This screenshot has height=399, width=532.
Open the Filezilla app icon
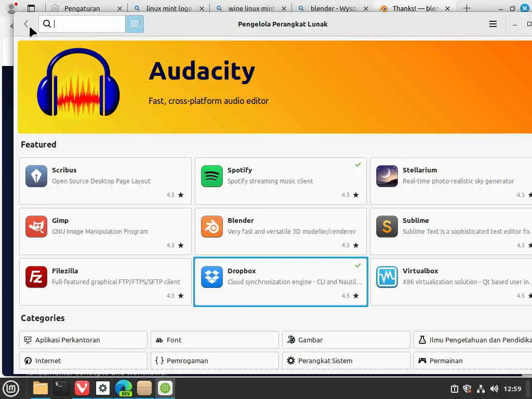(x=36, y=277)
